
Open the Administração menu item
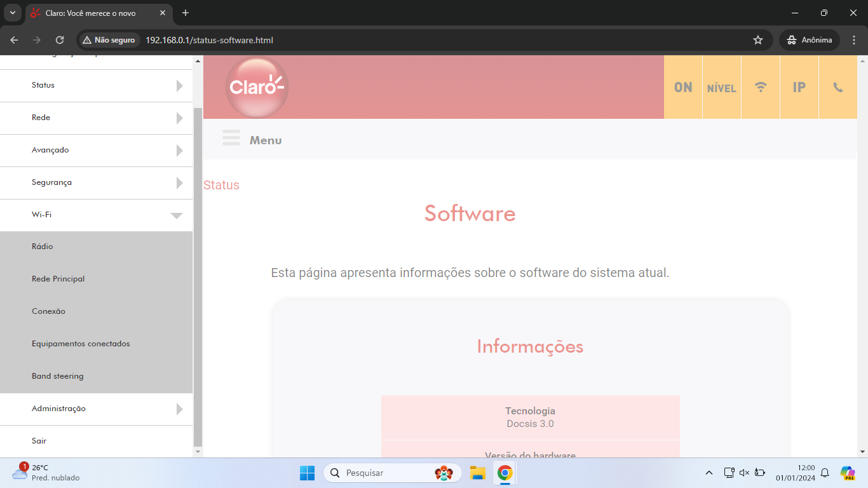[x=96, y=409]
